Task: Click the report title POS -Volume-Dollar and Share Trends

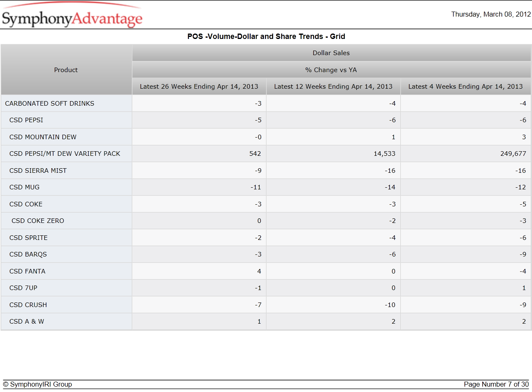Action: pyautogui.click(x=266, y=36)
